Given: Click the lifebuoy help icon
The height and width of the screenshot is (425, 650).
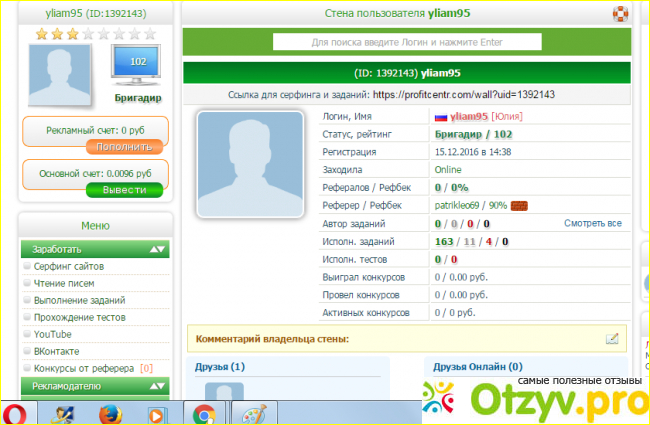Looking at the screenshot, I should point(621,14).
